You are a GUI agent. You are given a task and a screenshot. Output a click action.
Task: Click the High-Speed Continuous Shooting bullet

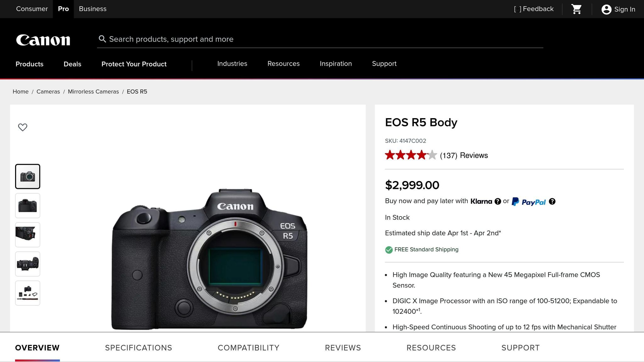pyautogui.click(x=504, y=327)
